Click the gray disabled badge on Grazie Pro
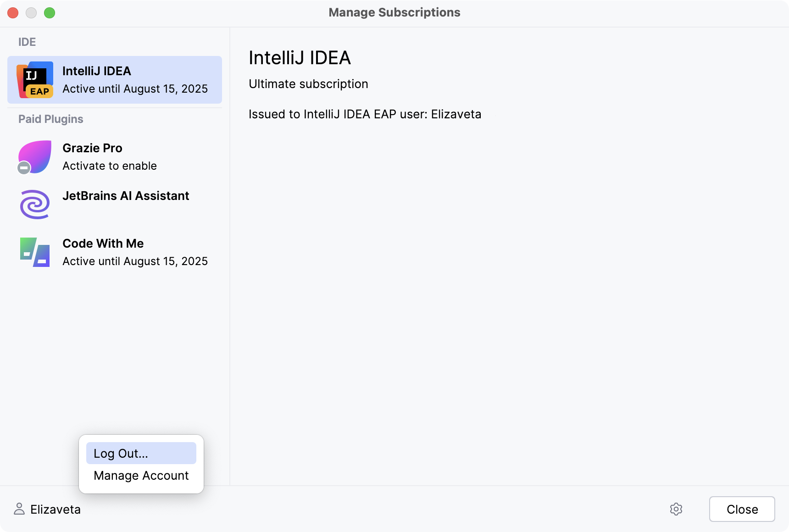Screen dimensions: 789x532 [24, 168]
